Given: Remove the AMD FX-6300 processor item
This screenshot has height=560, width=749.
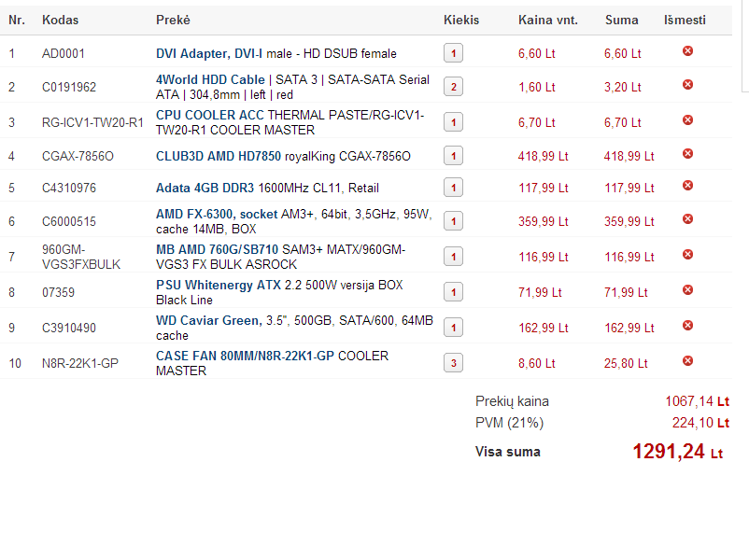Looking at the screenshot, I should 687,219.
